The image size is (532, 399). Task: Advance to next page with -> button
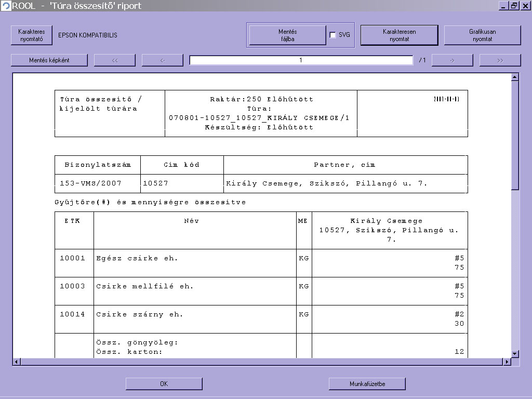[x=452, y=60]
